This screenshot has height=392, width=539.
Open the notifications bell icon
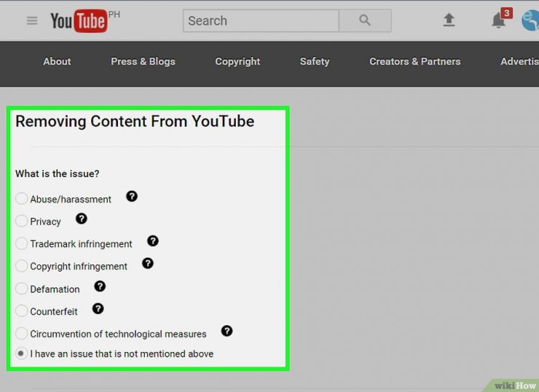click(498, 20)
